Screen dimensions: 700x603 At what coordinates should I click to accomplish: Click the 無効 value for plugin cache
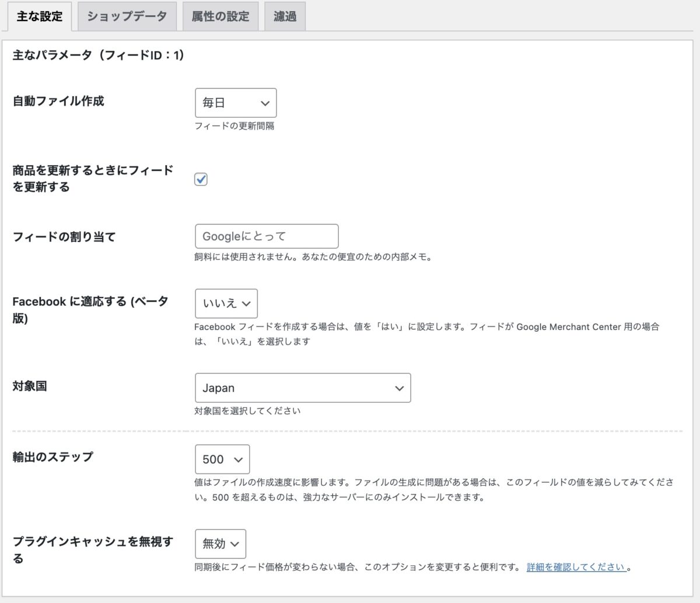(212, 544)
